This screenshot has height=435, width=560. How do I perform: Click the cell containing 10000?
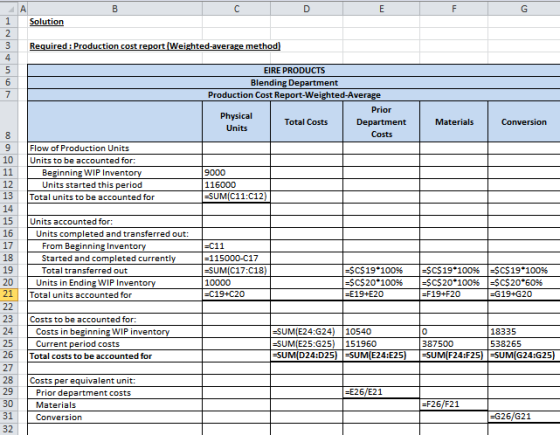click(236, 282)
